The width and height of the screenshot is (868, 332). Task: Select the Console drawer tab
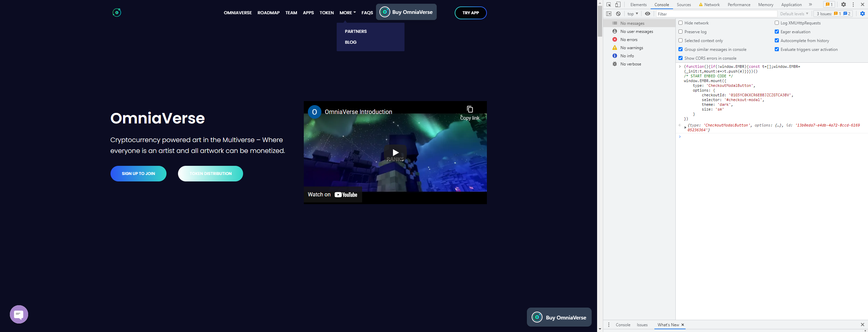click(x=623, y=325)
